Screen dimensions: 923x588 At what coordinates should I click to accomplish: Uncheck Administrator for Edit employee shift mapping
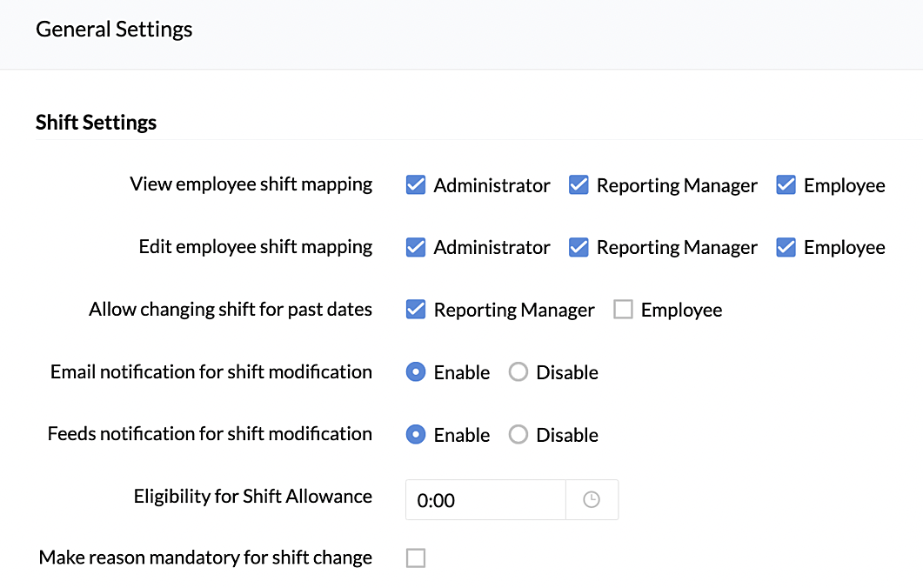[x=416, y=248]
